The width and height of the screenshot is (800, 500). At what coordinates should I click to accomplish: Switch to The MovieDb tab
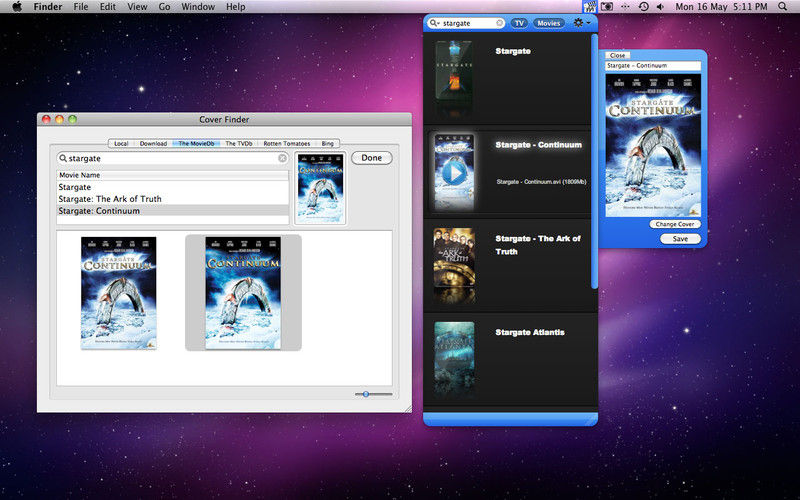point(196,144)
